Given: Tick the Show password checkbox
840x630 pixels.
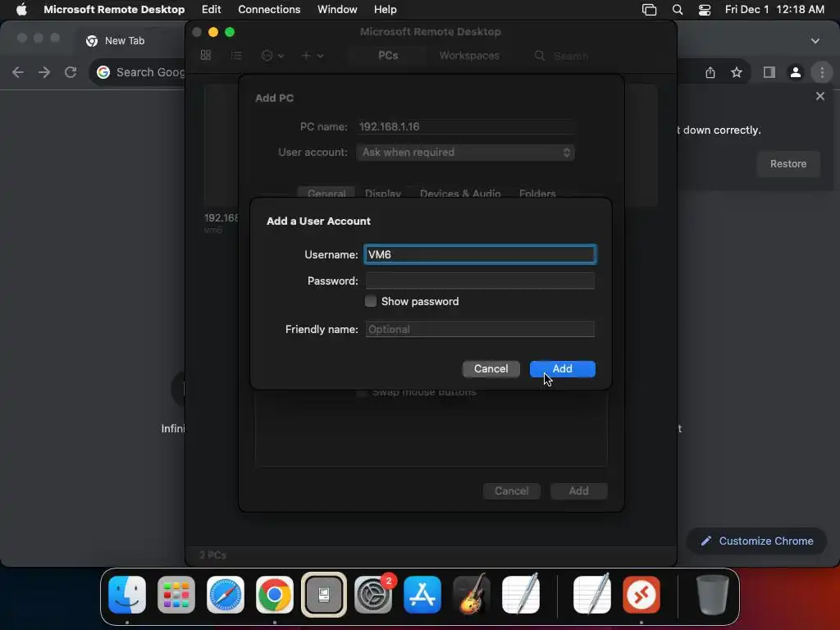Looking at the screenshot, I should [x=371, y=301].
